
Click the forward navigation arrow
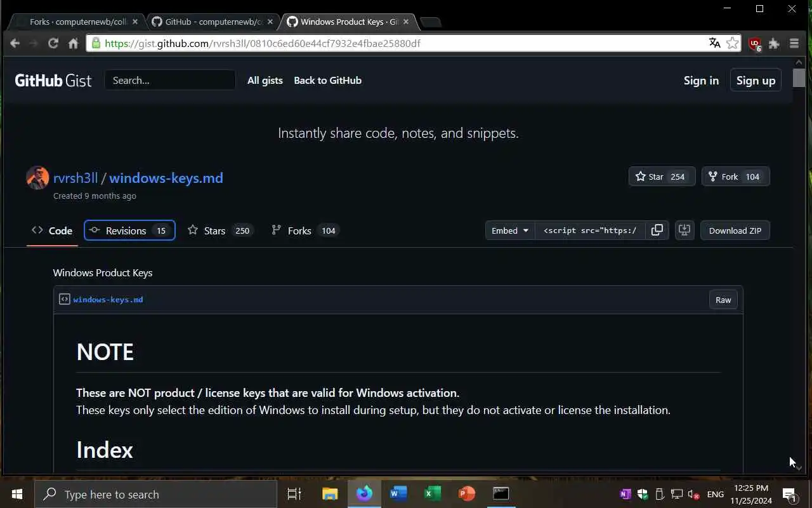tap(34, 43)
